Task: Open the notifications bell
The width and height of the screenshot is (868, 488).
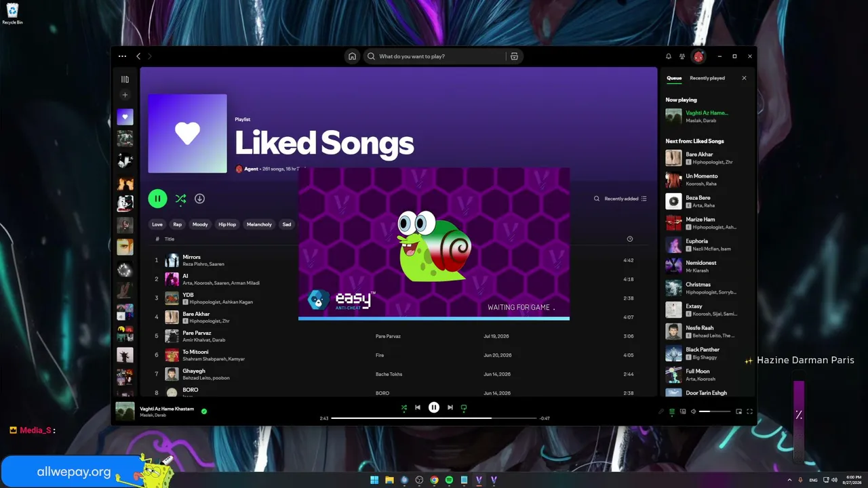Action: tap(669, 56)
